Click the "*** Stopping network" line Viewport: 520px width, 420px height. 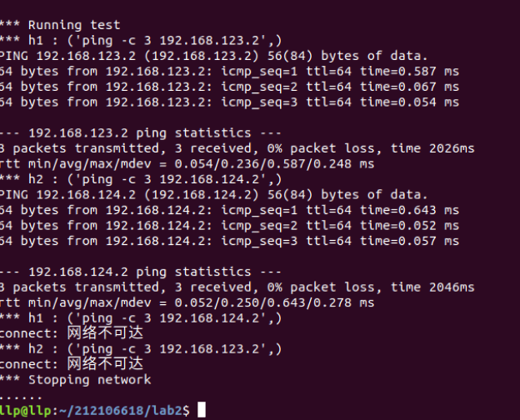75,379
